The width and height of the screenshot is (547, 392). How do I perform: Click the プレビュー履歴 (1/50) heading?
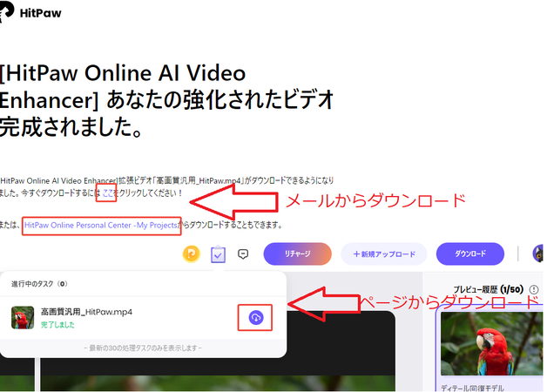pos(489,289)
